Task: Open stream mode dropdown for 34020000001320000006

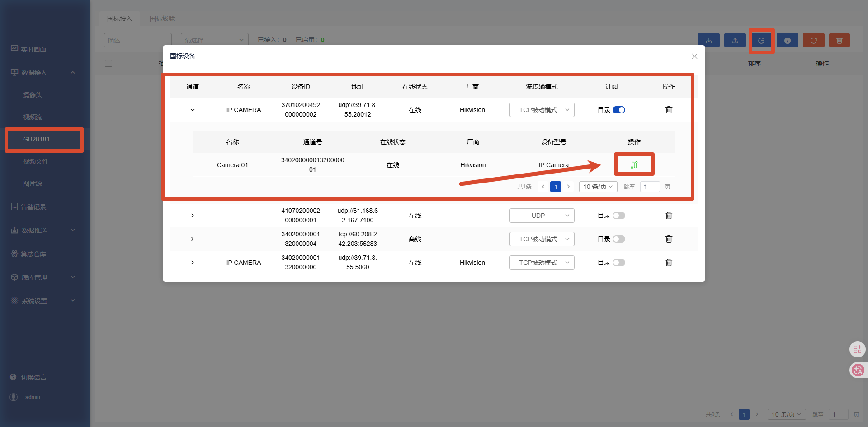Action: 542,263
